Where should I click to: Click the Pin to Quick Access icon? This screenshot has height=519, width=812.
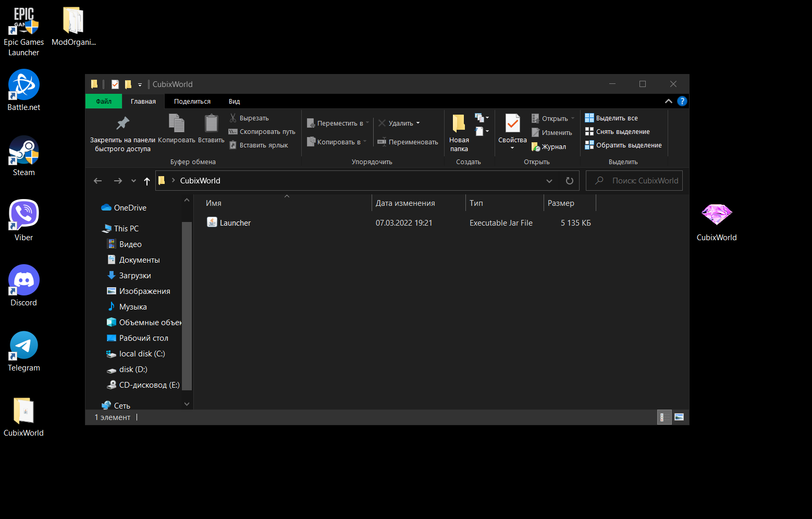(122, 124)
